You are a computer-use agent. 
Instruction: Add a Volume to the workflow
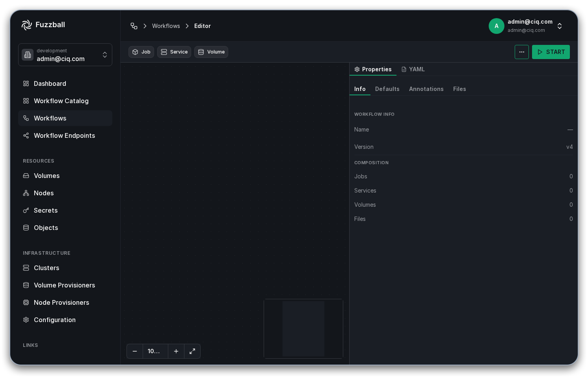(211, 52)
